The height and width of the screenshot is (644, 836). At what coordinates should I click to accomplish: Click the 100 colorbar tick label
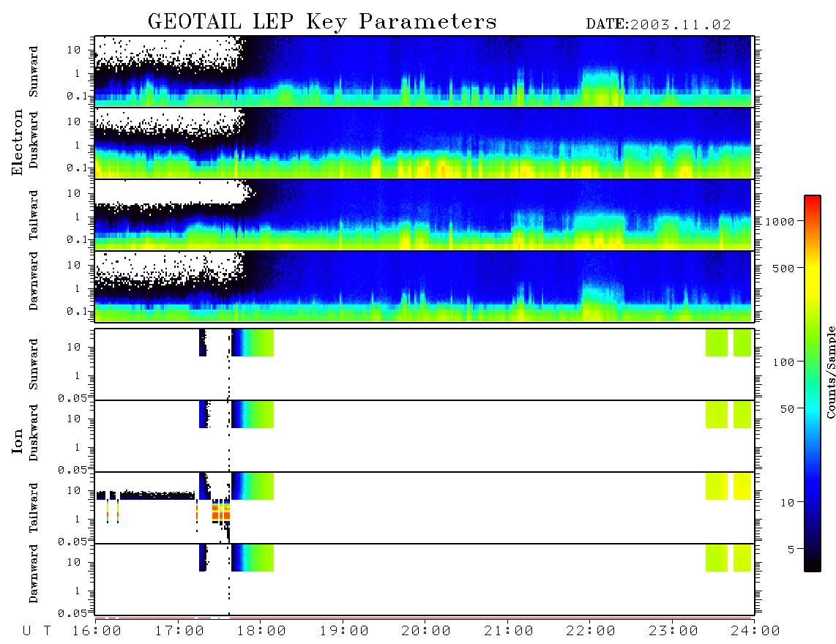(783, 362)
